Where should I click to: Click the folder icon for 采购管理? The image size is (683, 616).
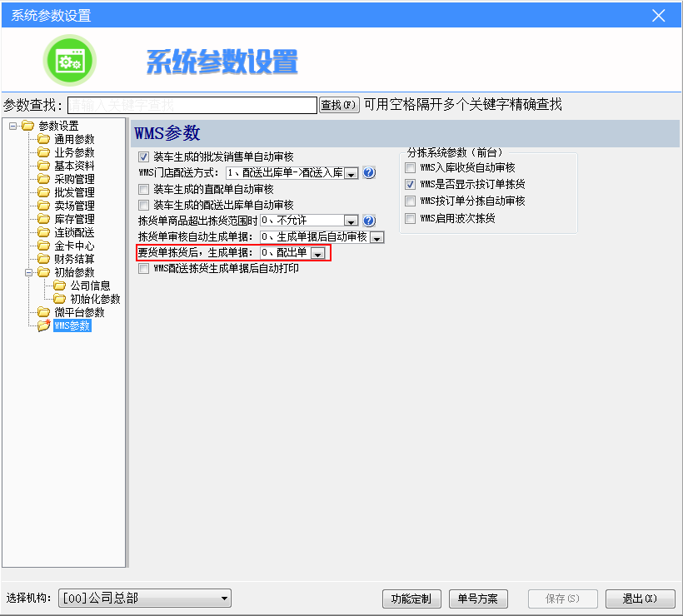(44, 179)
